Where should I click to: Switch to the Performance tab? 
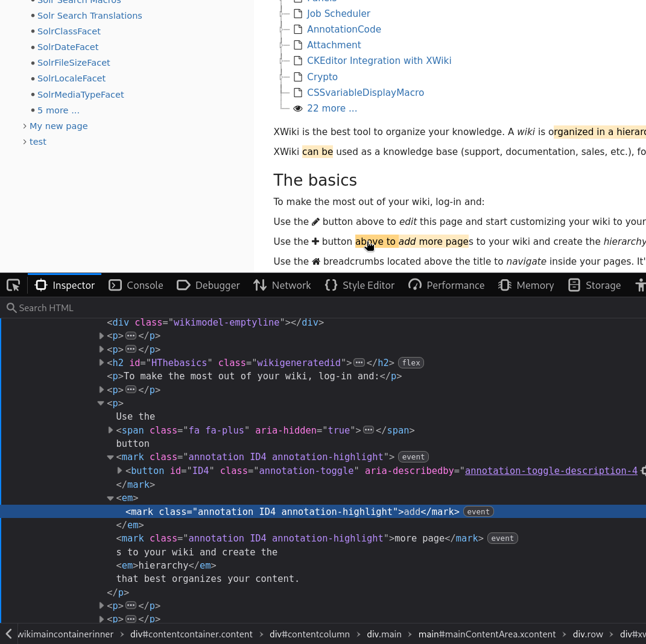click(446, 285)
